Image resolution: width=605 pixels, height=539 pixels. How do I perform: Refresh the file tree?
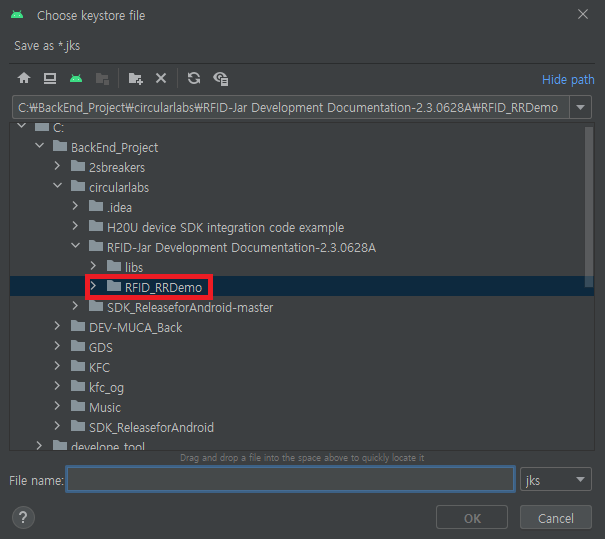point(194,78)
